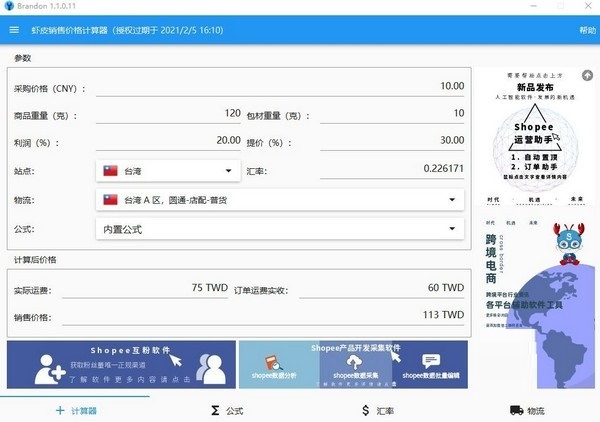
Task: Click the shopee数据分析 icon
Action: [x=274, y=363]
